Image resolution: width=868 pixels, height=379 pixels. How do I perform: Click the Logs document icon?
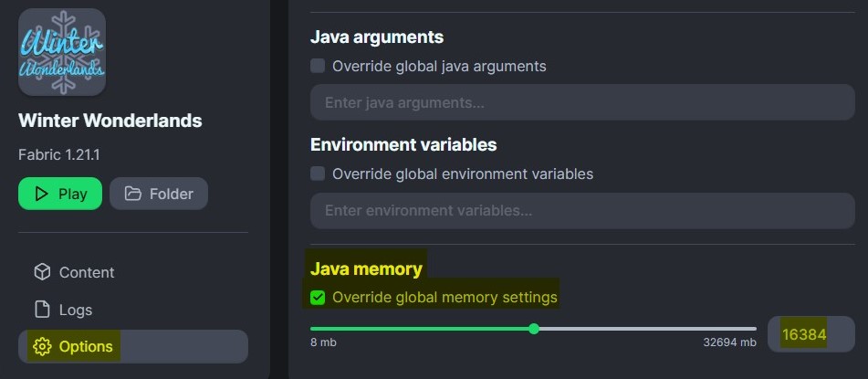(42, 310)
